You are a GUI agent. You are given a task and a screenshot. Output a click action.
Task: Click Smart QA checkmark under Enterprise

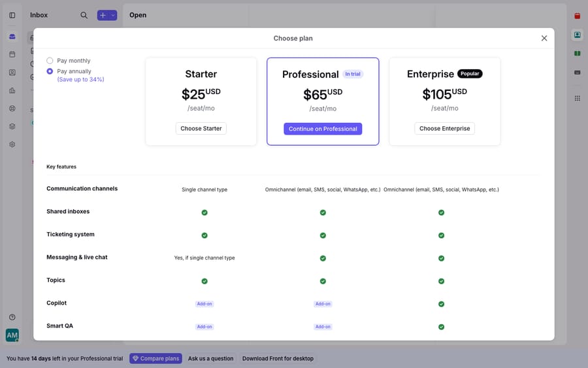[442, 327]
